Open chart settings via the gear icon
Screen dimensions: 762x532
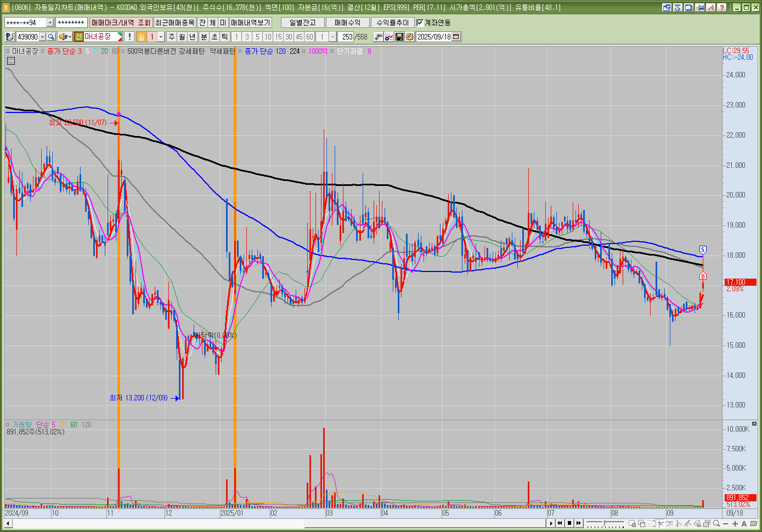click(x=410, y=37)
